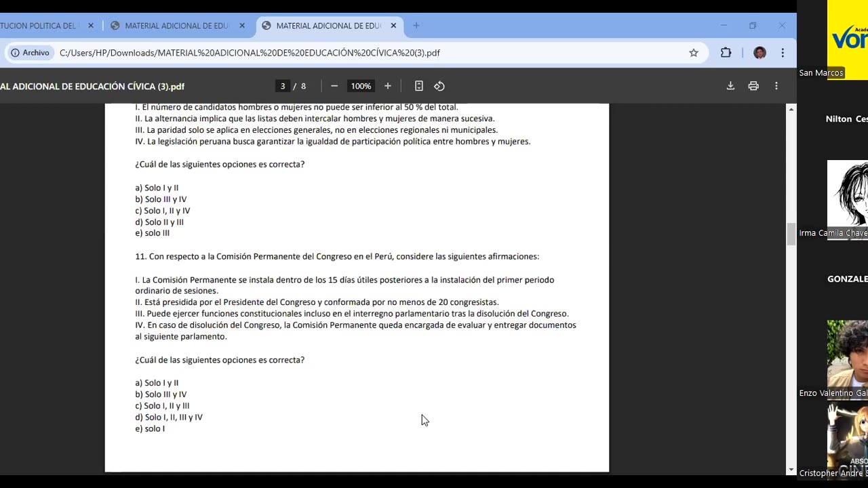868x488 pixels.
Task: Click statement "III. La paridad solo se aplica"
Action: pos(316,130)
